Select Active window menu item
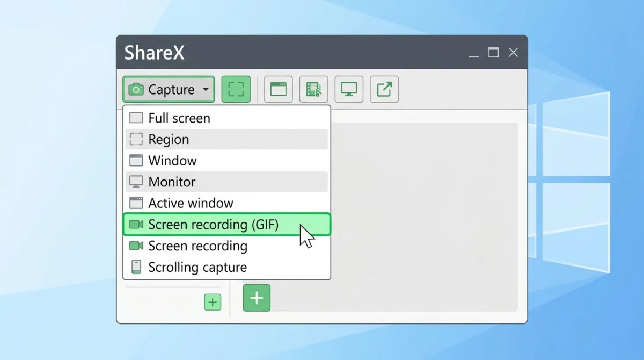 coord(226,203)
